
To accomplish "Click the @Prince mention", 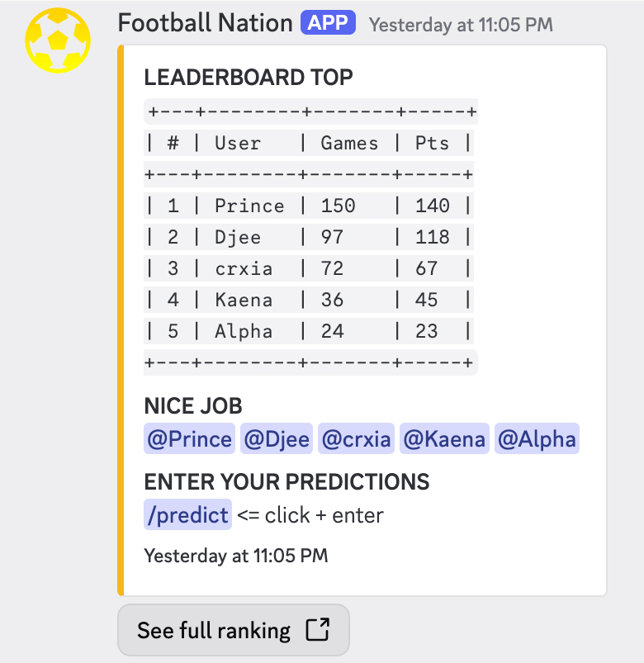I will pos(189,439).
